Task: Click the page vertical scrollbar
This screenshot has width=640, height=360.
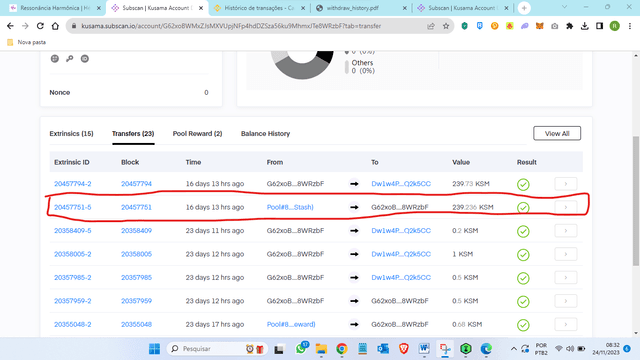Action: click(636, 201)
